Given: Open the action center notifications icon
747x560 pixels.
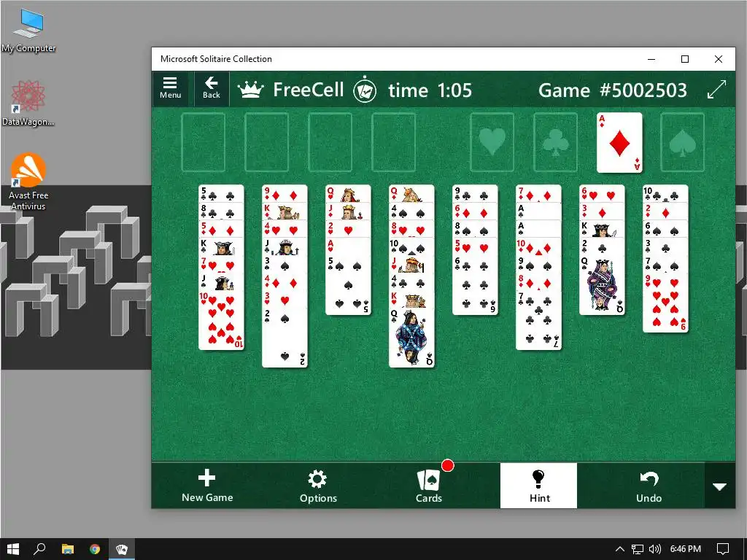Looking at the screenshot, I should point(723,549).
